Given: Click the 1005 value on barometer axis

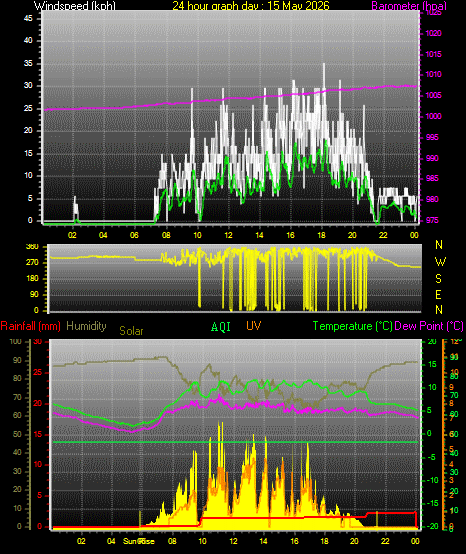Looking at the screenshot, I should pyautogui.click(x=433, y=95).
